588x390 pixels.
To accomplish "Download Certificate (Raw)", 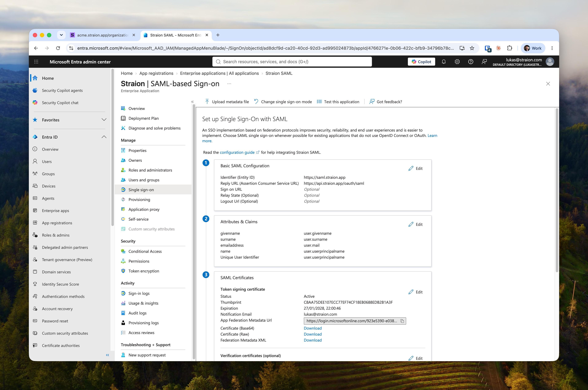I will [313, 334].
